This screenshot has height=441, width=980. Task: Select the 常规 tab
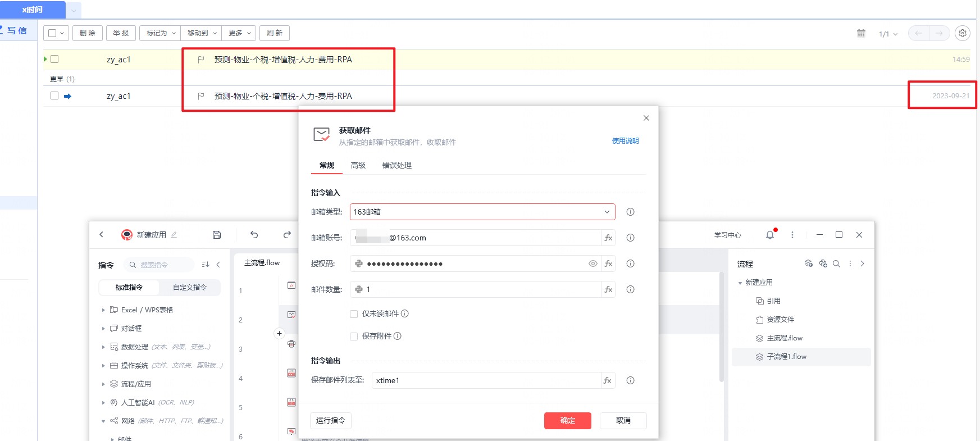pos(327,165)
